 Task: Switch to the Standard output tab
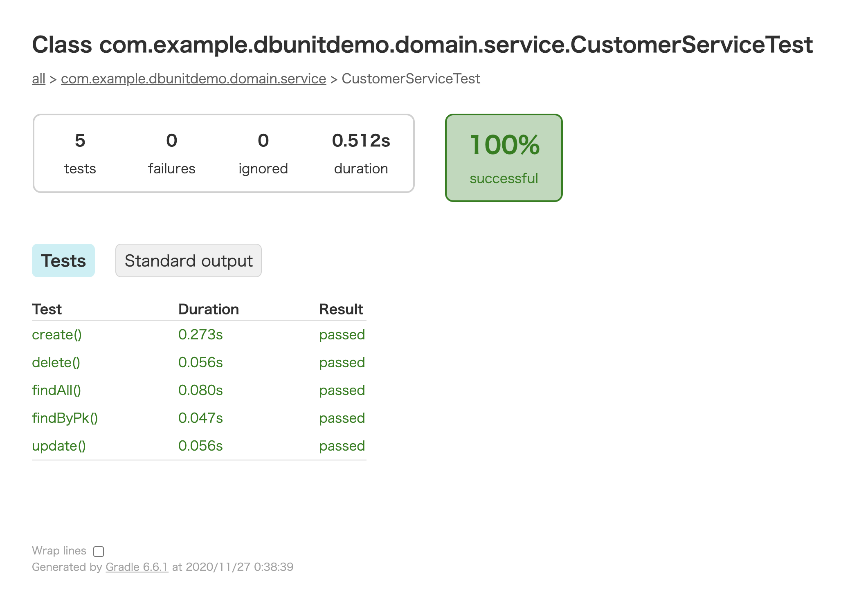point(188,260)
